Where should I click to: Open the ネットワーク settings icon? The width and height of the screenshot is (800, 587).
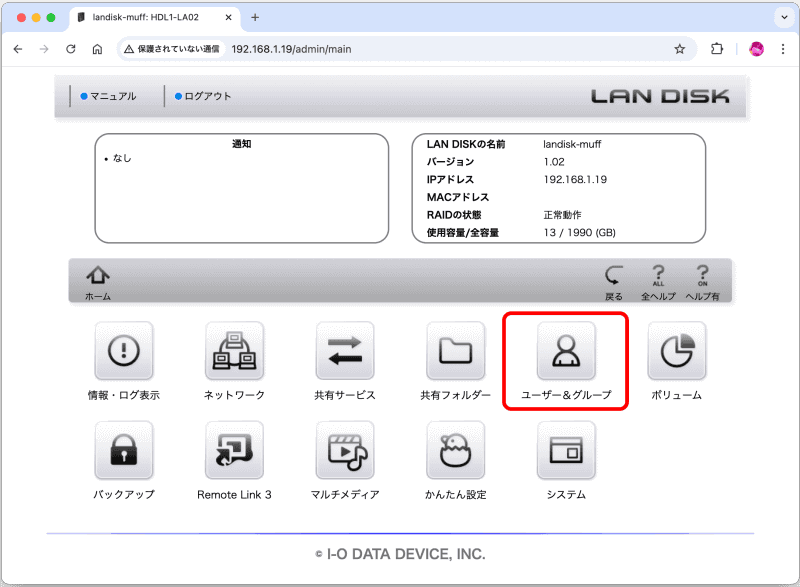[x=234, y=352]
